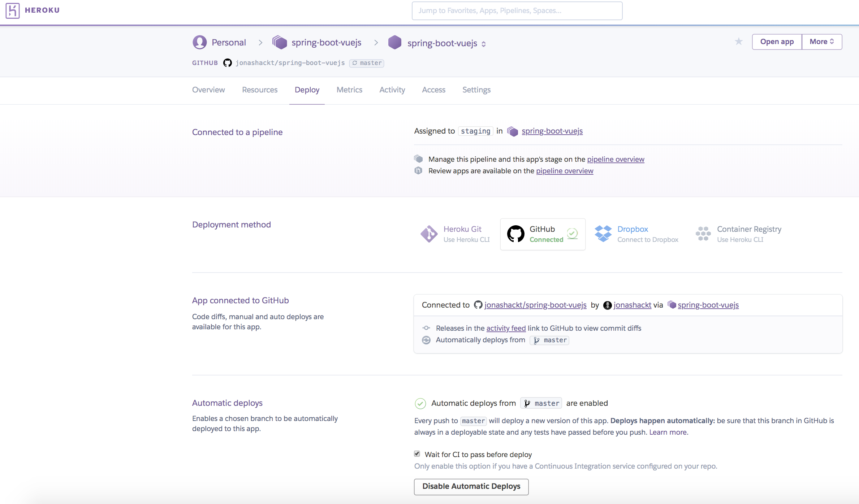Select the Deploy tab
Screen dimensions: 859x504
(307, 90)
